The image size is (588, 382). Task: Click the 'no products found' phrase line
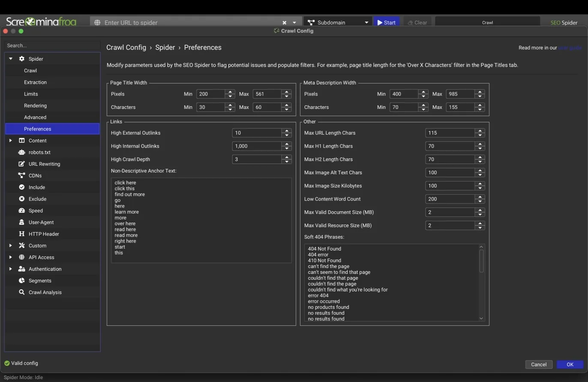point(328,307)
